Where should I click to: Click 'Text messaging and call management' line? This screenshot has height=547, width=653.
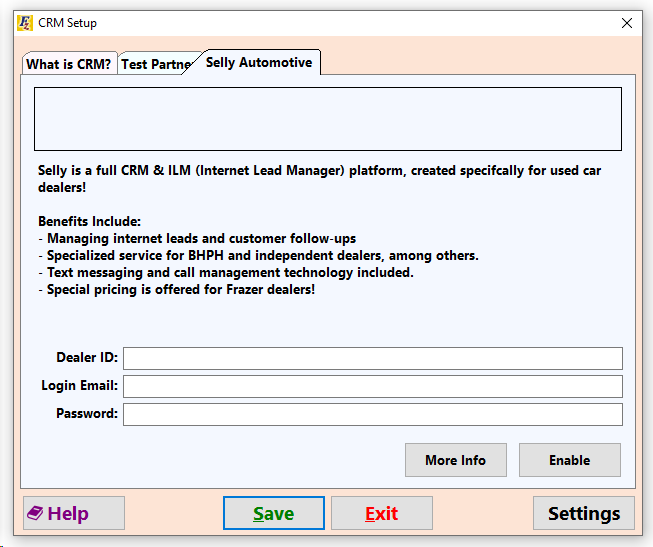[x=226, y=272]
